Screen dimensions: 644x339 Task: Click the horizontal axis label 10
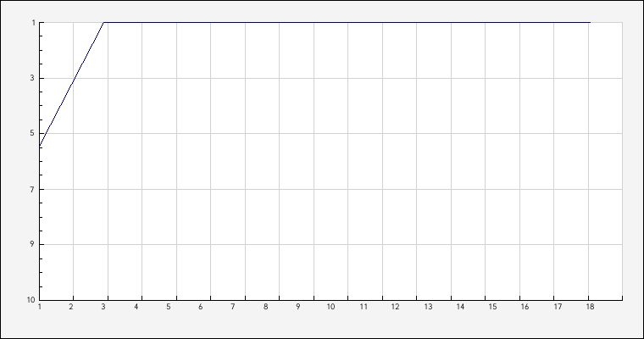tap(330, 307)
